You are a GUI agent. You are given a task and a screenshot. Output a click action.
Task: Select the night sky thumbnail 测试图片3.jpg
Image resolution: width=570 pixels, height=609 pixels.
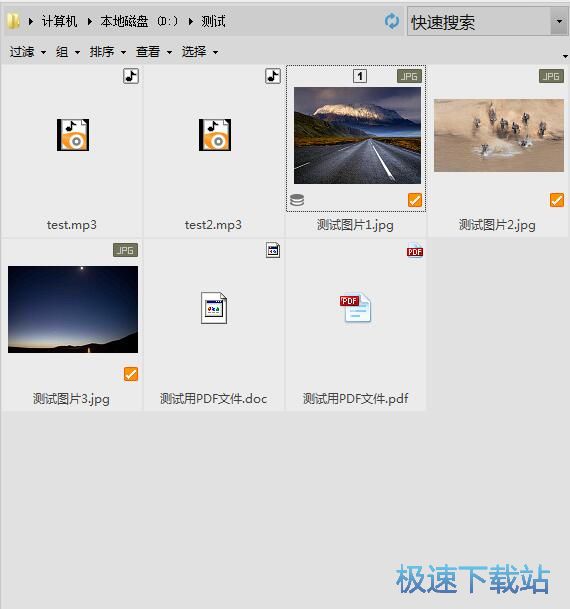coord(73,309)
